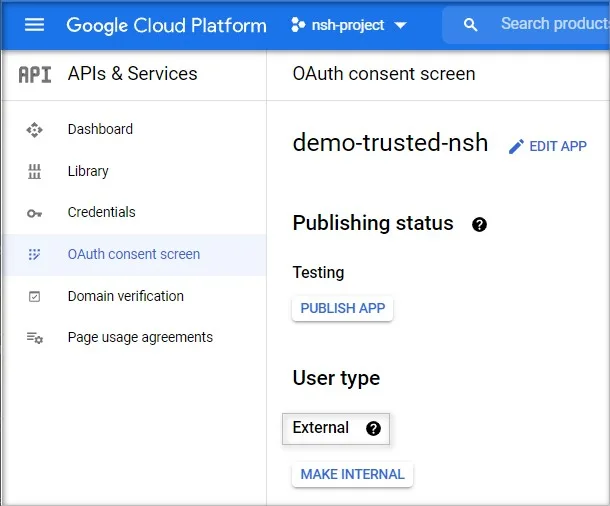
Task: Expand the nsh-project project selector dropdown
Action: [x=349, y=25]
